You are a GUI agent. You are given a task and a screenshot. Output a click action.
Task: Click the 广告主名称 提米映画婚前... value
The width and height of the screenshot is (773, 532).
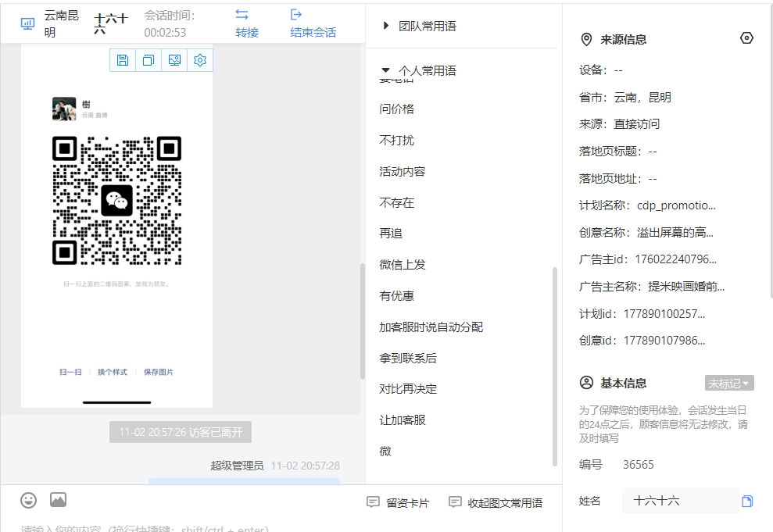[x=686, y=286]
